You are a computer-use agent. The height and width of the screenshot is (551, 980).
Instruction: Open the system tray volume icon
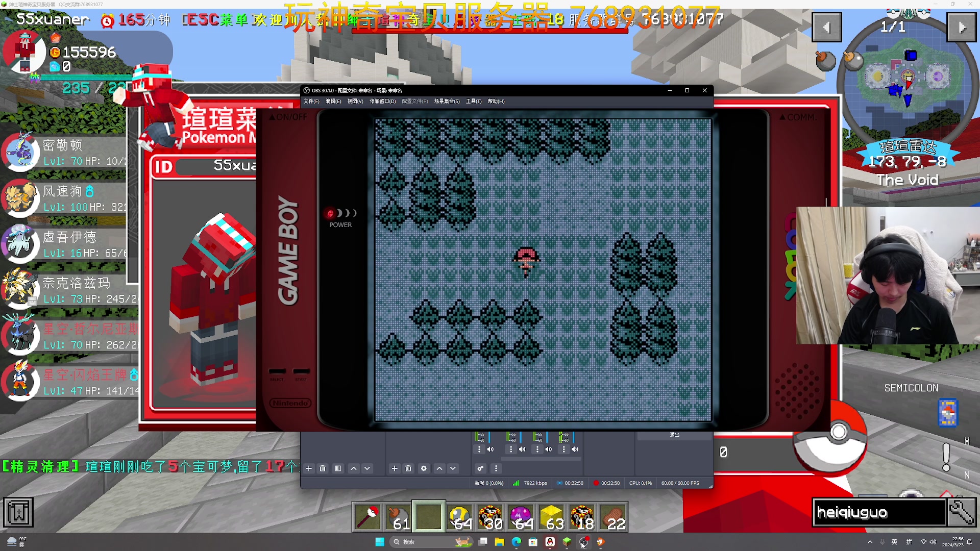tap(933, 542)
